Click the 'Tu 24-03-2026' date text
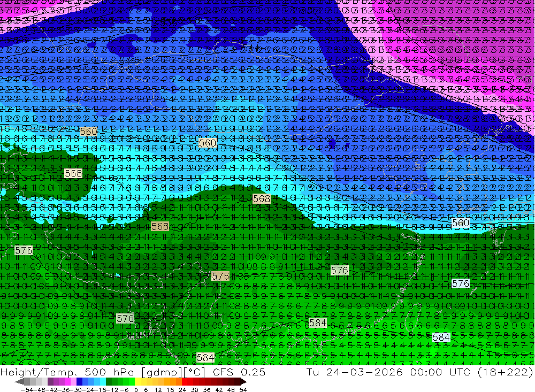Viewport: 535px width, 392px height. [x=355, y=372]
